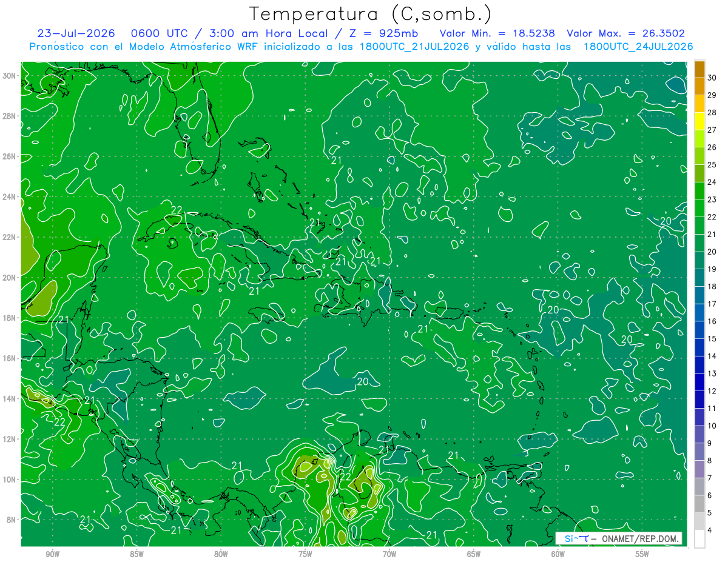
Task: Click the colorbar label '15'
Action: click(x=712, y=339)
